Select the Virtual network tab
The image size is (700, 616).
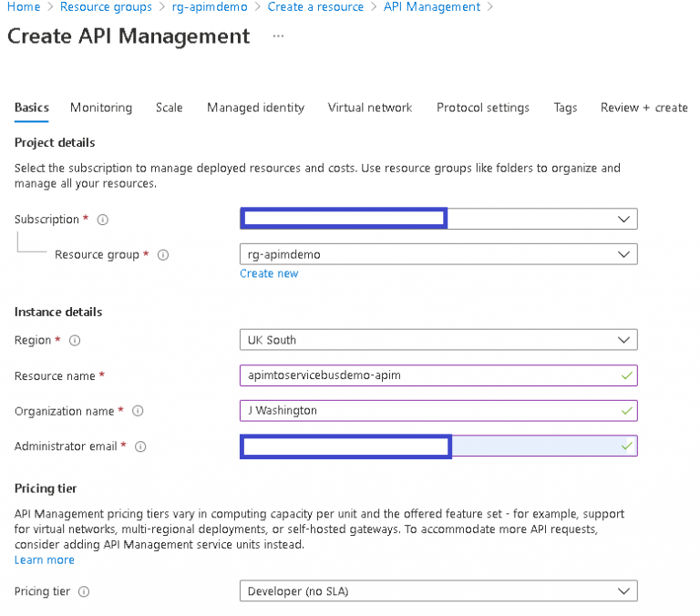370,108
